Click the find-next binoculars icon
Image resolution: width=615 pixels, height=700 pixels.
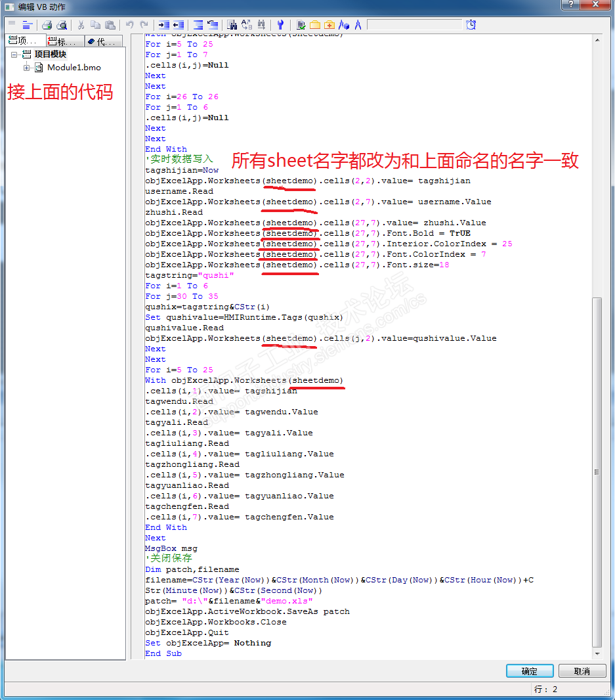pos(261,25)
